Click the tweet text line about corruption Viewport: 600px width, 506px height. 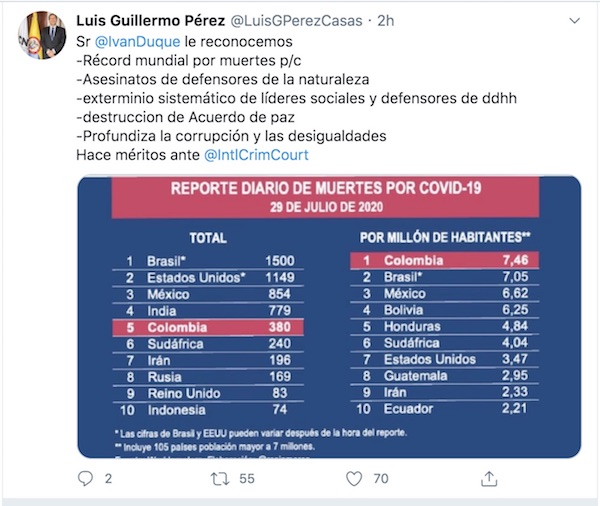pyautogui.click(x=229, y=138)
